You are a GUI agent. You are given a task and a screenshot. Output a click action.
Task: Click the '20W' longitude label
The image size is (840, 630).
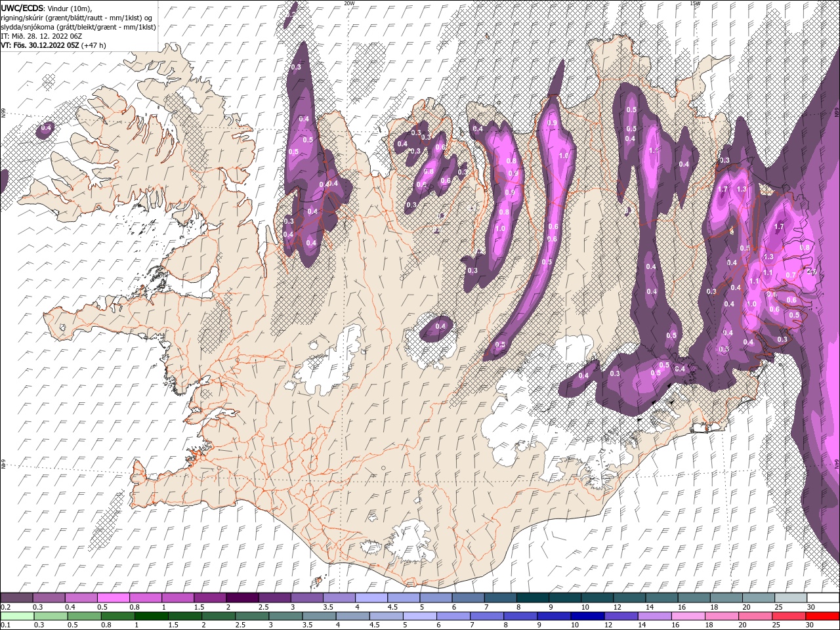349,3
